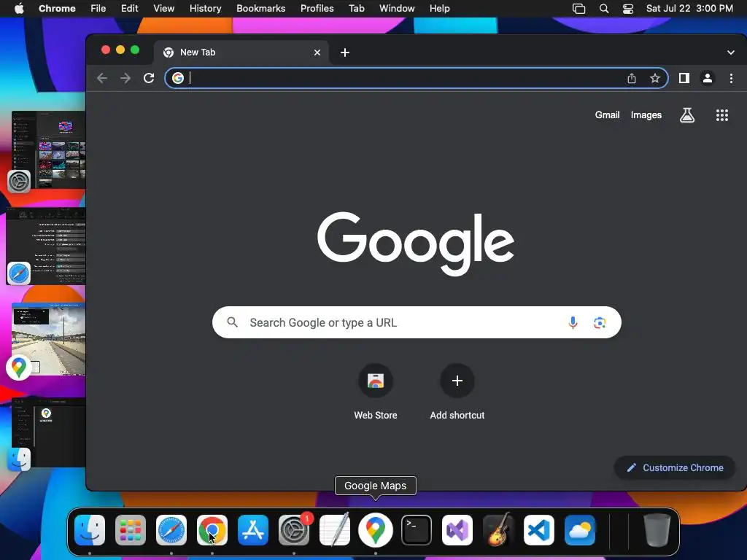Image resolution: width=747 pixels, height=560 pixels.
Task: Open the Window menu
Action: tap(397, 8)
